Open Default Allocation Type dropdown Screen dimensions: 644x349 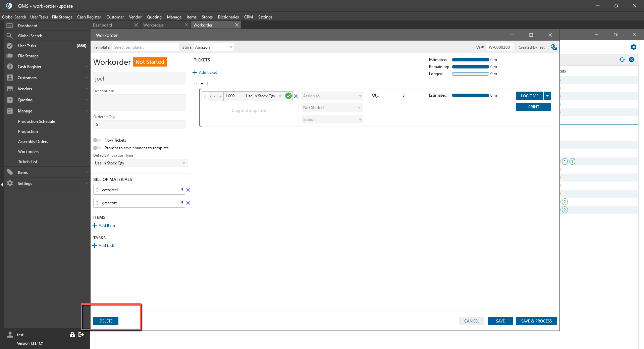pos(141,163)
